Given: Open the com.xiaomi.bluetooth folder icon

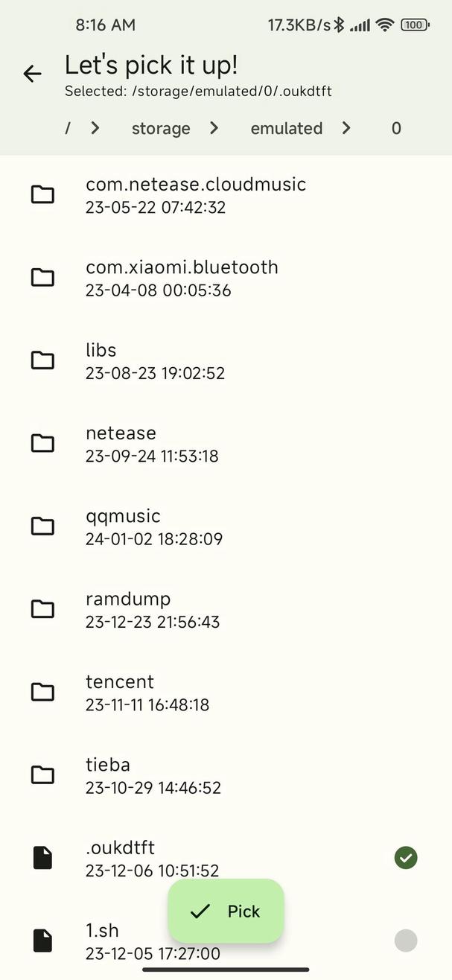Looking at the screenshot, I should (x=42, y=278).
